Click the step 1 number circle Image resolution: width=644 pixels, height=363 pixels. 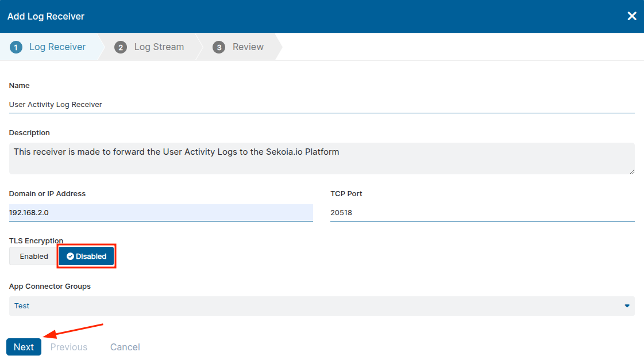[16, 47]
